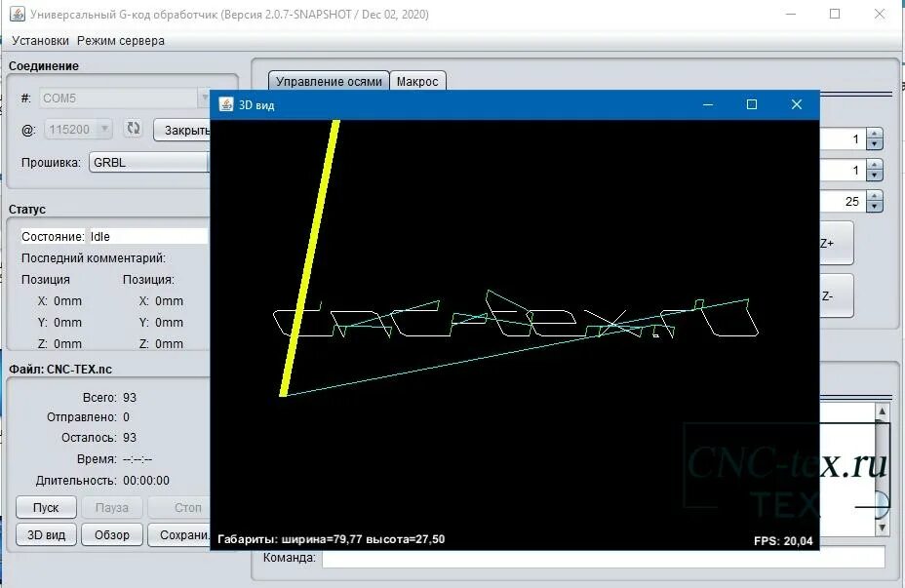Increase the top spinner showing 1
Image resolution: width=905 pixels, height=588 pixels.
click(875, 134)
